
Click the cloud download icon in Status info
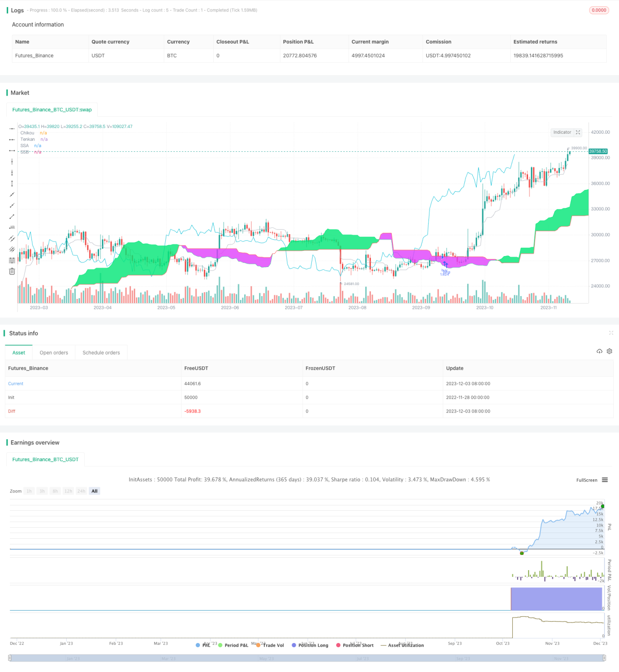tap(599, 351)
